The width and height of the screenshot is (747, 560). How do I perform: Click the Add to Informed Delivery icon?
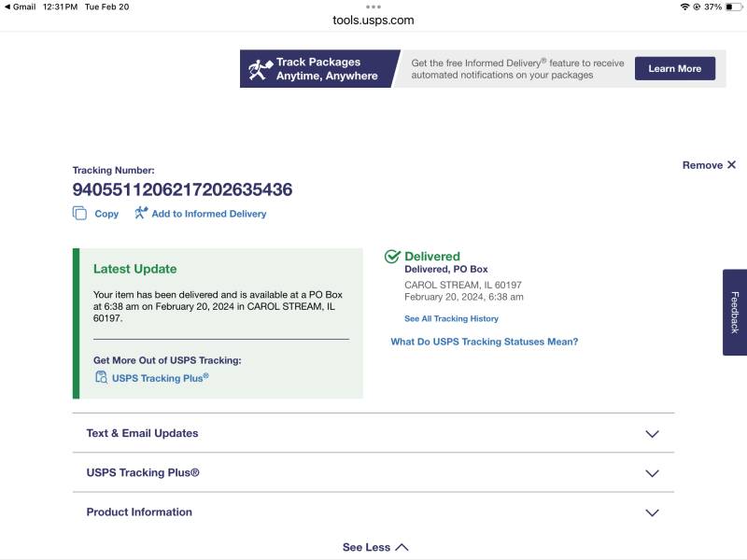[x=141, y=213]
